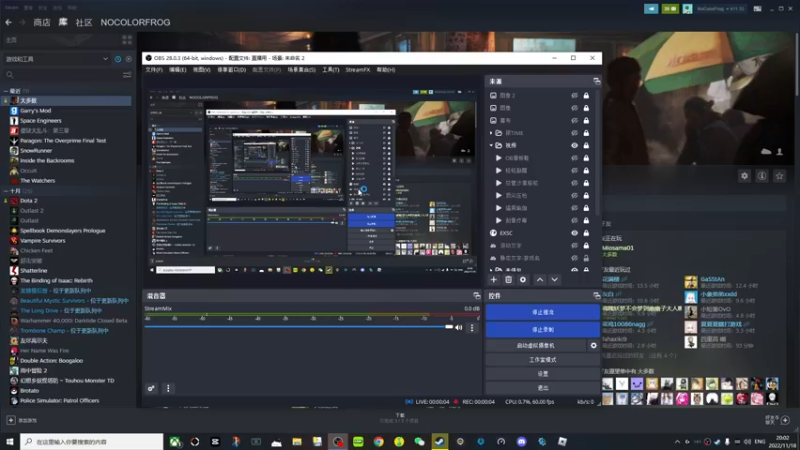The image size is (800, 450).
Task: Open Steam library category dropdown
Action: click(x=56, y=59)
